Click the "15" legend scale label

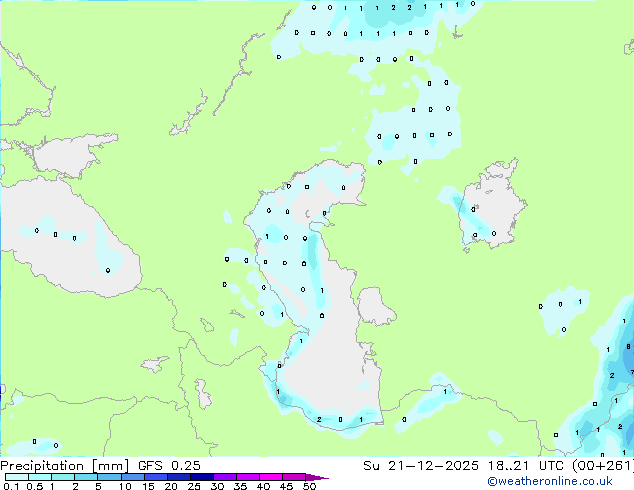[x=148, y=486]
